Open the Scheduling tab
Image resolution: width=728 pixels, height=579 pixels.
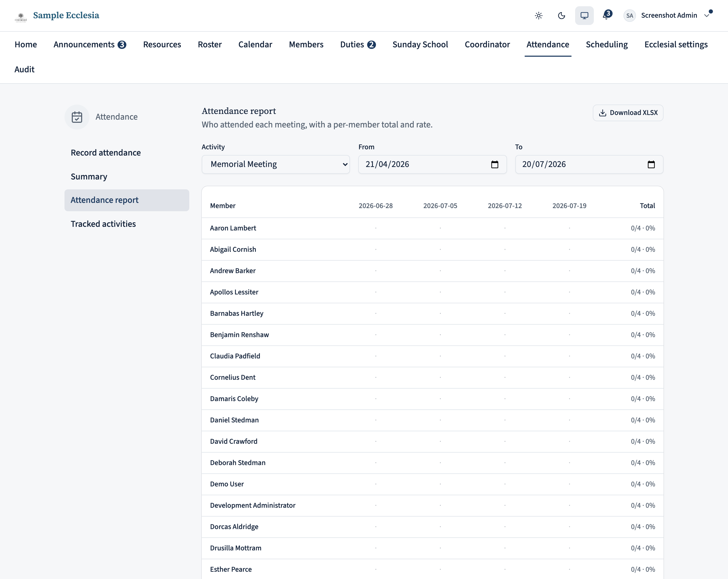(x=607, y=44)
